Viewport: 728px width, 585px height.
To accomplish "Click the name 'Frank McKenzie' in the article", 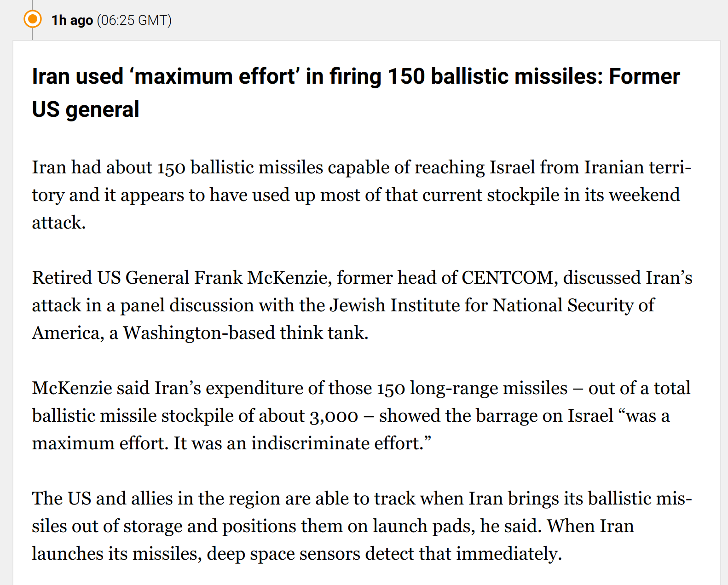I will [x=260, y=278].
